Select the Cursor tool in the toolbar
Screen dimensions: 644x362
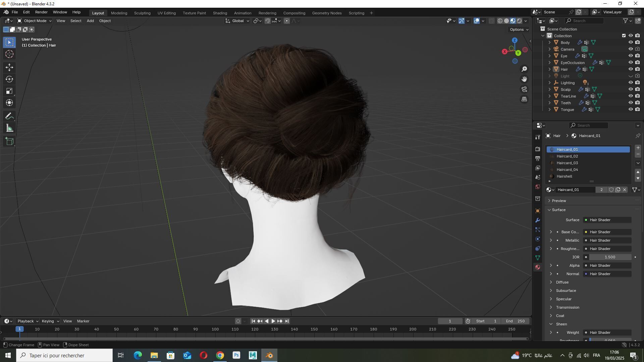point(9,54)
